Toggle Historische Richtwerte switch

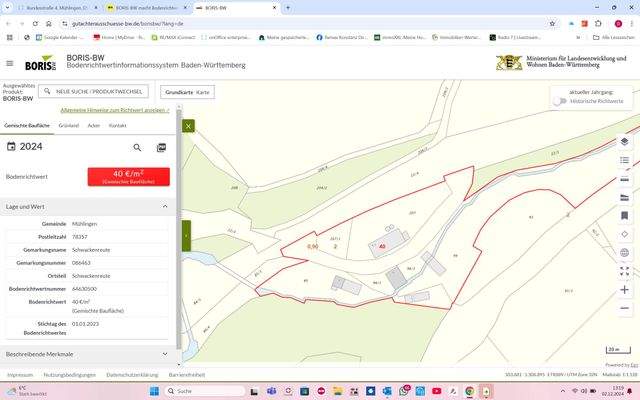tap(559, 101)
